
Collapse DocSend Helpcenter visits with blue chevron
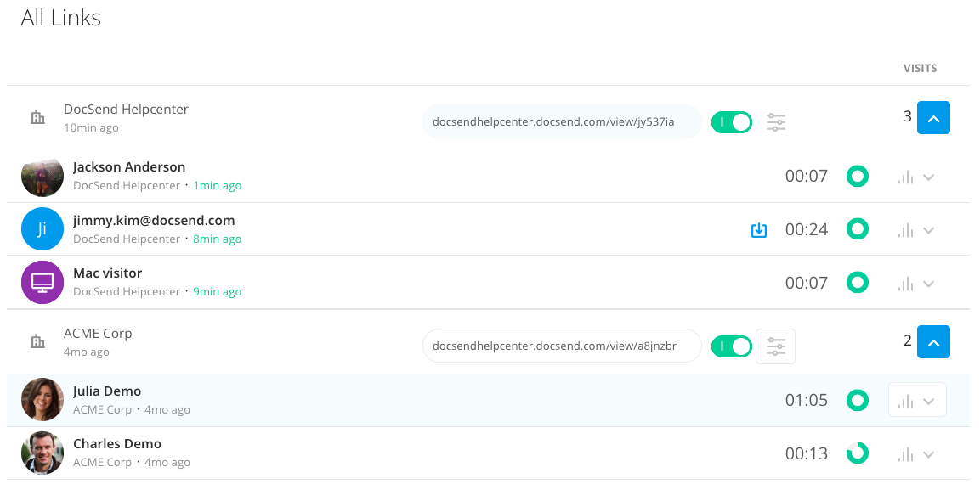934,118
